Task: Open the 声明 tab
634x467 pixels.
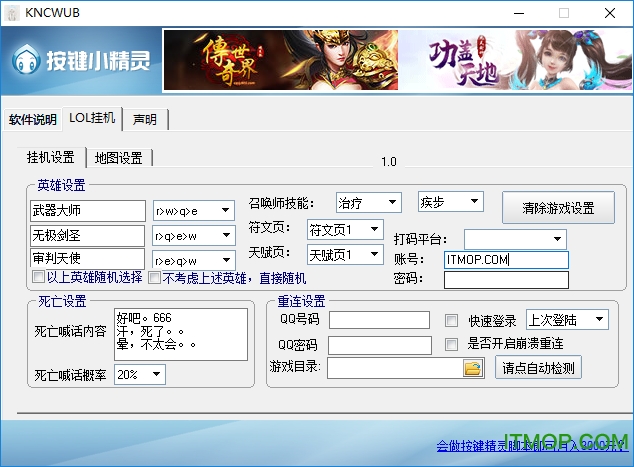Action: (x=145, y=120)
